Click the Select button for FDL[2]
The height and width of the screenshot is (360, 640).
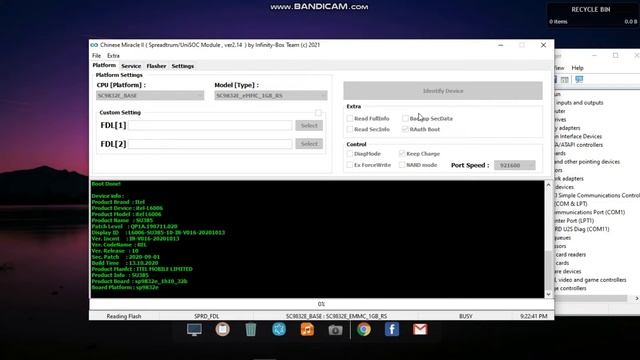tap(309, 144)
